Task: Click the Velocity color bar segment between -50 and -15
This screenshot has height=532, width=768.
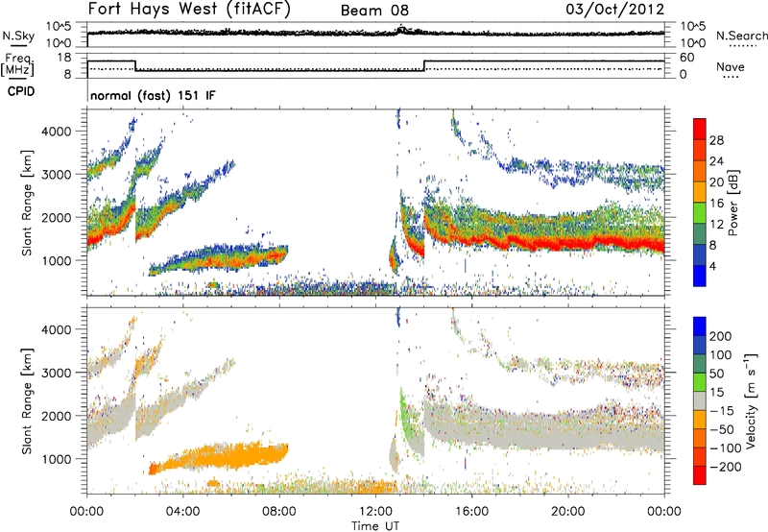Action: click(x=700, y=420)
